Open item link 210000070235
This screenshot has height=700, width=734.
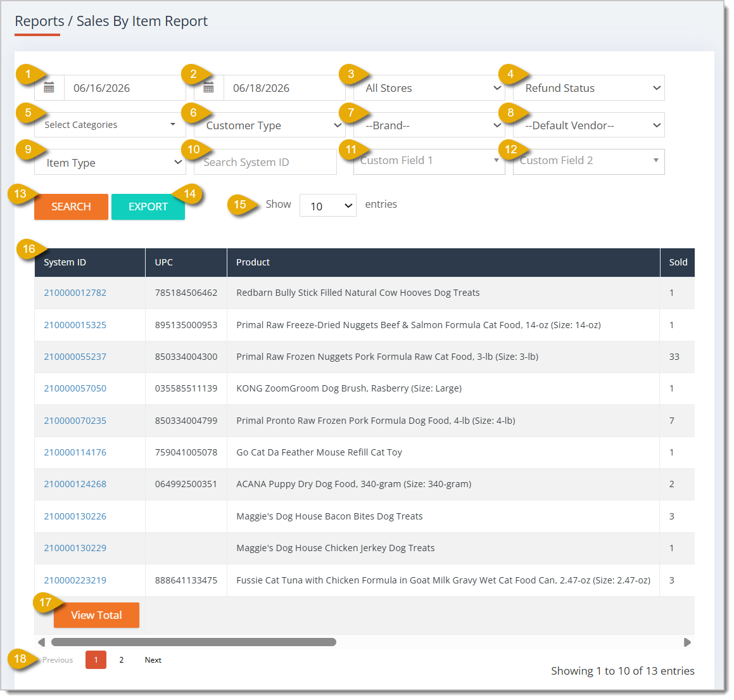(75, 421)
